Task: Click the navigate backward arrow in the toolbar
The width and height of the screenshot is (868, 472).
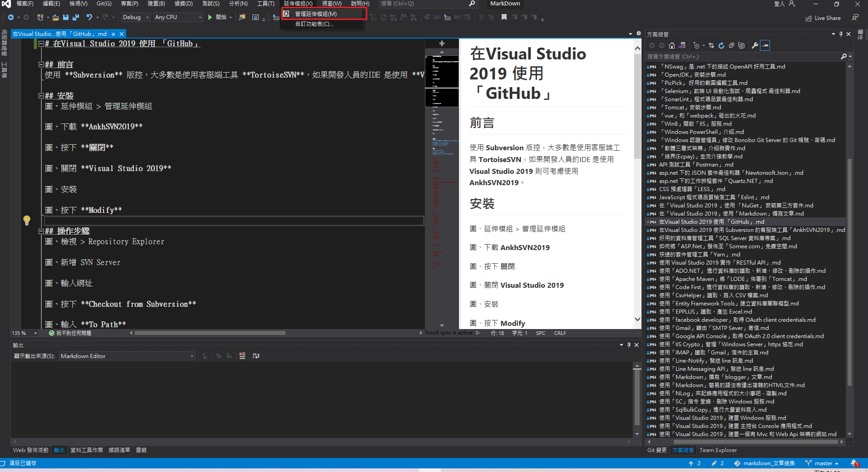Action: (x=10, y=17)
